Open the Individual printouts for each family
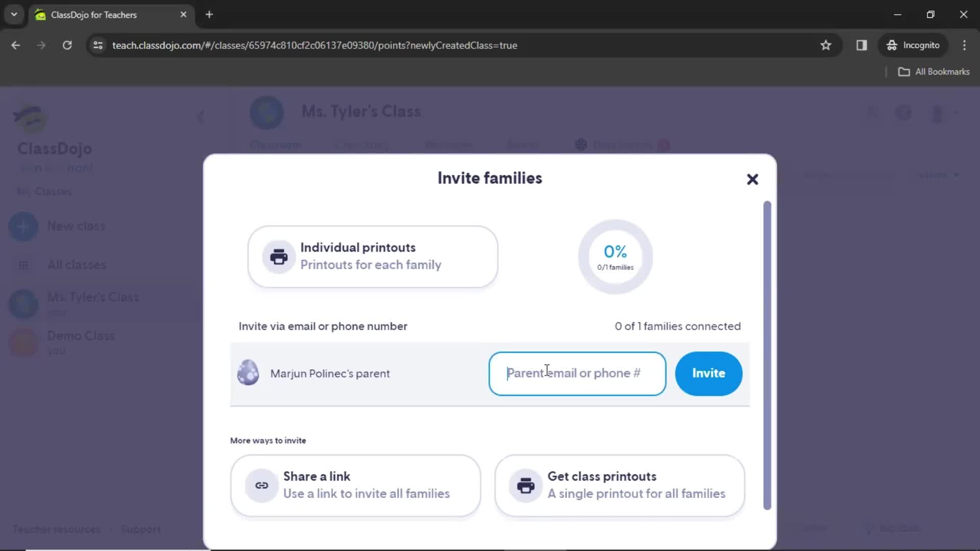 [x=372, y=256]
